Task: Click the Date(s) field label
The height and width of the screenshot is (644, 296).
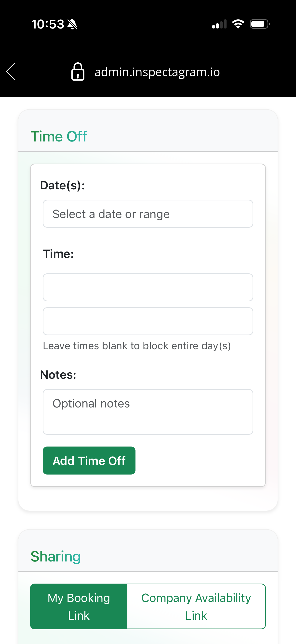Action: click(62, 185)
